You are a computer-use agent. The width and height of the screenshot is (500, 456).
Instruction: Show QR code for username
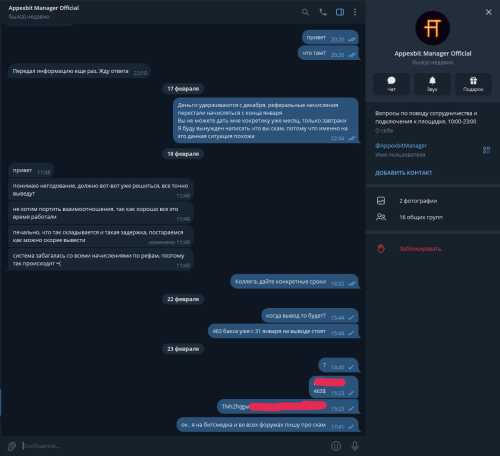(x=486, y=150)
